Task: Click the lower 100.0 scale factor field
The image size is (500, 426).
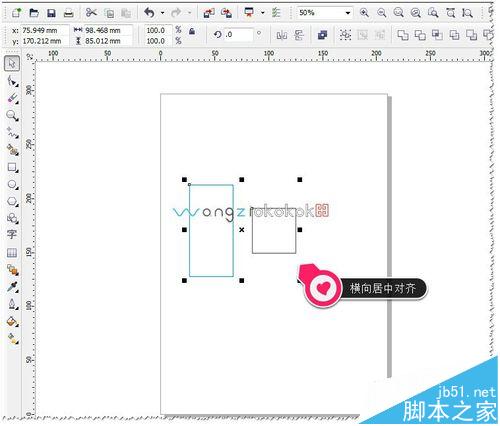Action: pyautogui.click(x=158, y=41)
